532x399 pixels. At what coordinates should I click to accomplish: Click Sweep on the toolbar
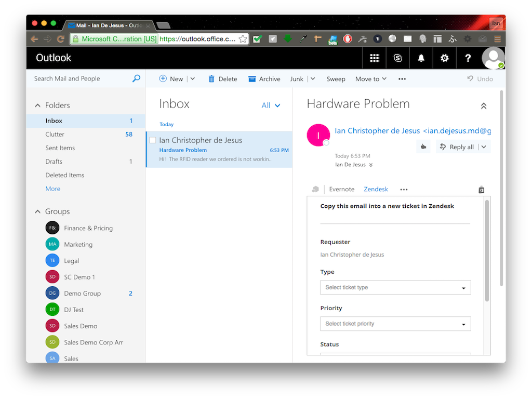coord(336,78)
